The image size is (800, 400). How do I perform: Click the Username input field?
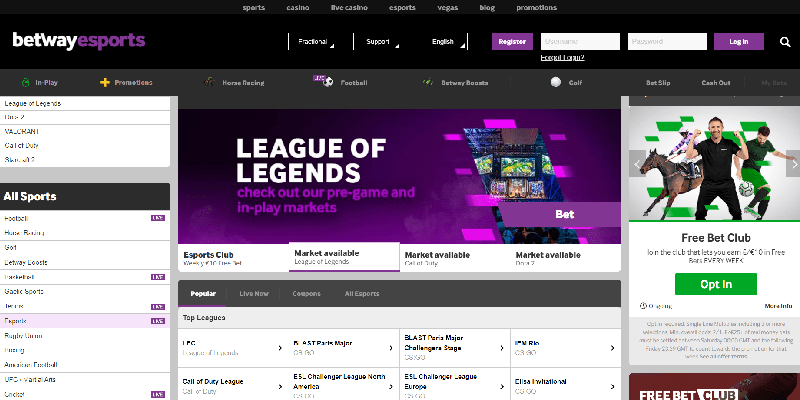(x=580, y=42)
